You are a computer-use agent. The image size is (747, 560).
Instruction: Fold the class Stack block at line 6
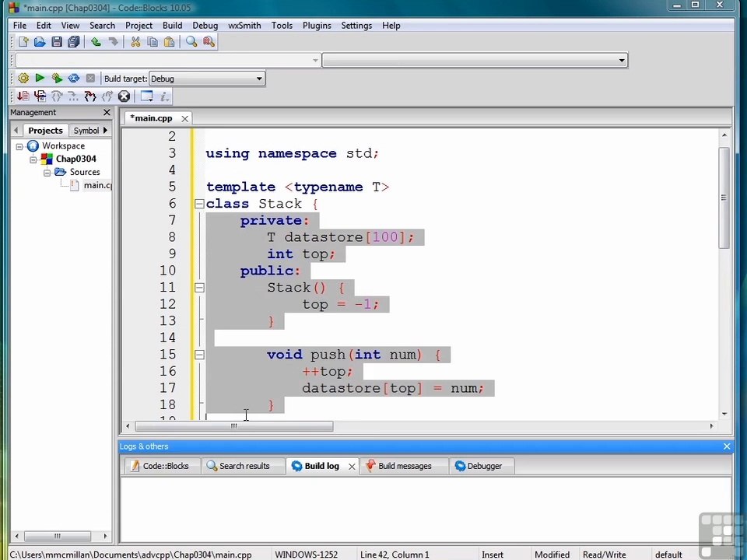(x=199, y=204)
